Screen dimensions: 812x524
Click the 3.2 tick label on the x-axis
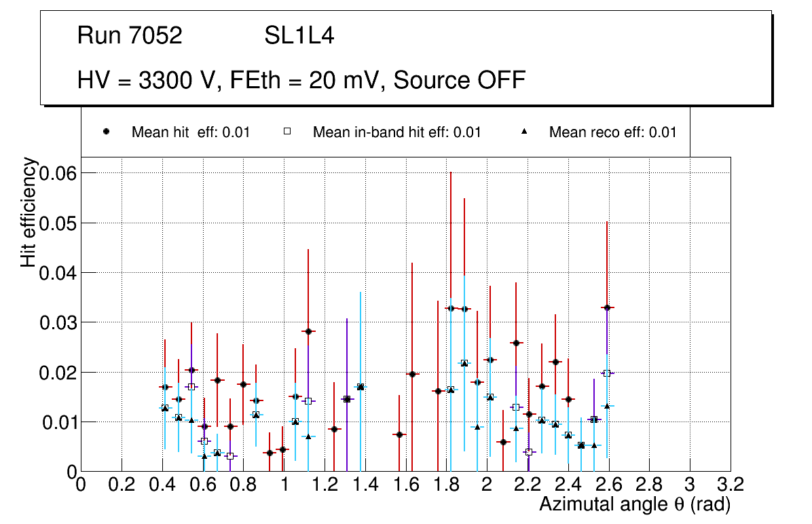[730, 485]
